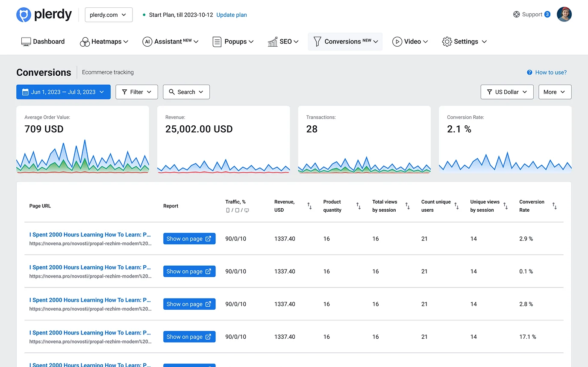Image resolution: width=588 pixels, height=367 pixels.
Task: Sort by Conversion Rate arrows icon
Action: point(554,206)
